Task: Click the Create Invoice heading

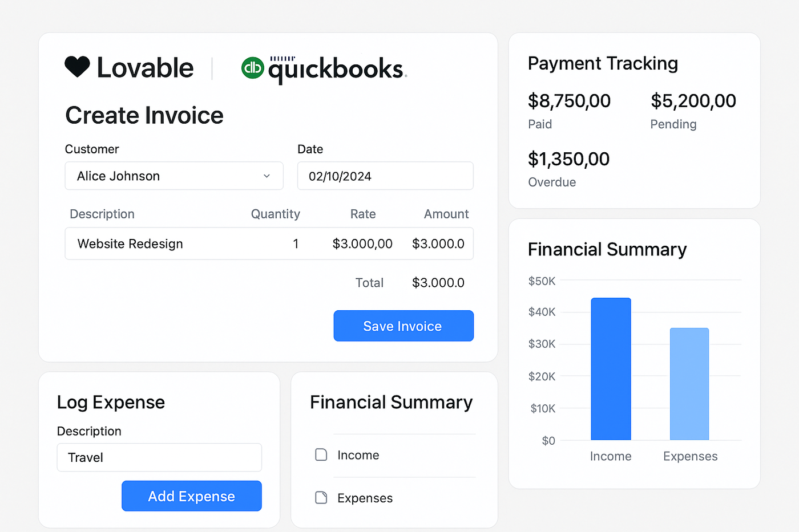Action: 144,115
